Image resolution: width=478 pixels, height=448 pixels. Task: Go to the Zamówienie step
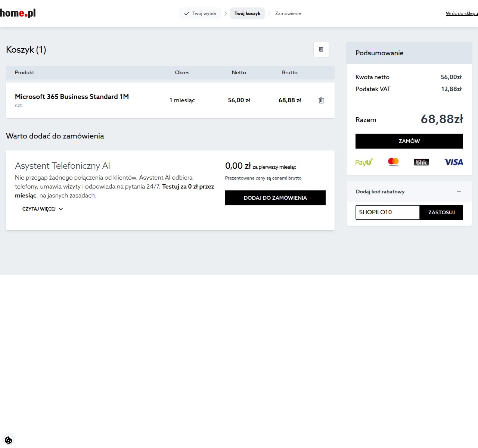pyautogui.click(x=288, y=13)
